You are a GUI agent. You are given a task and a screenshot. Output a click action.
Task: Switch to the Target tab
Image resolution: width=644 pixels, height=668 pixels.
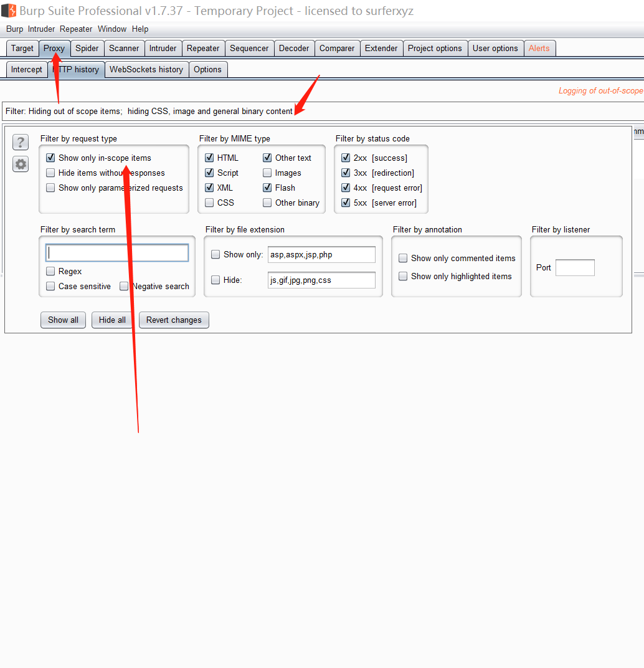pyautogui.click(x=22, y=48)
